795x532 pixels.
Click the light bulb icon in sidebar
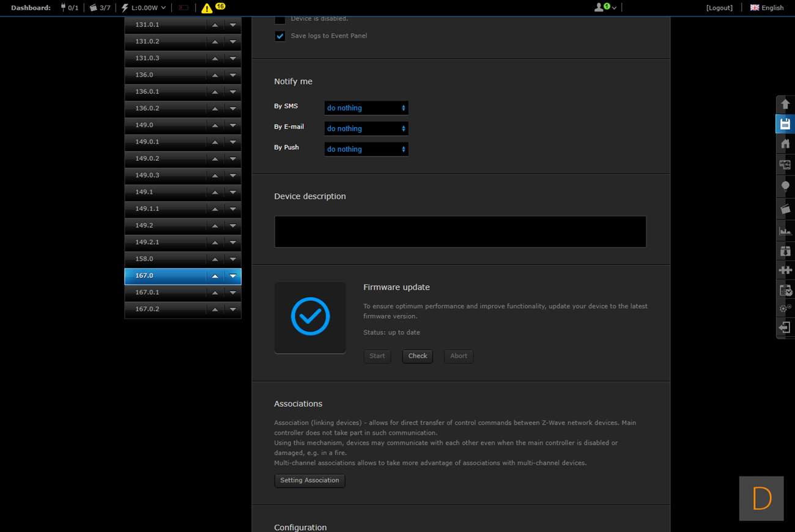point(785,186)
